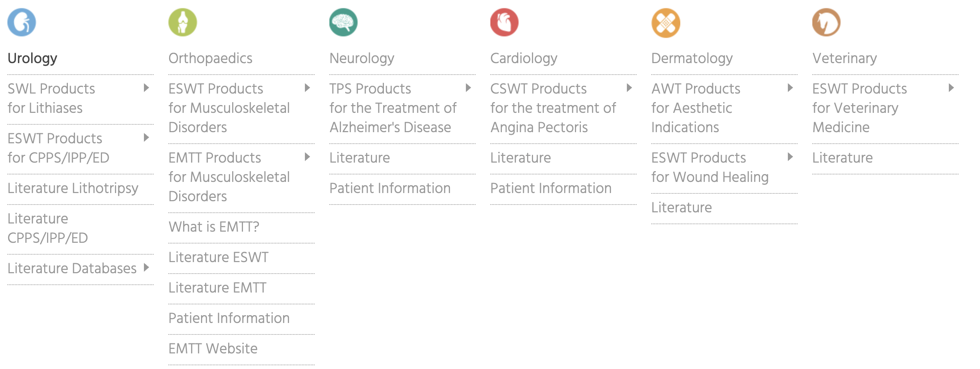Click the orange bandage Dermatology icon
Viewport: 980px width, 369px height.
pos(665,23)
